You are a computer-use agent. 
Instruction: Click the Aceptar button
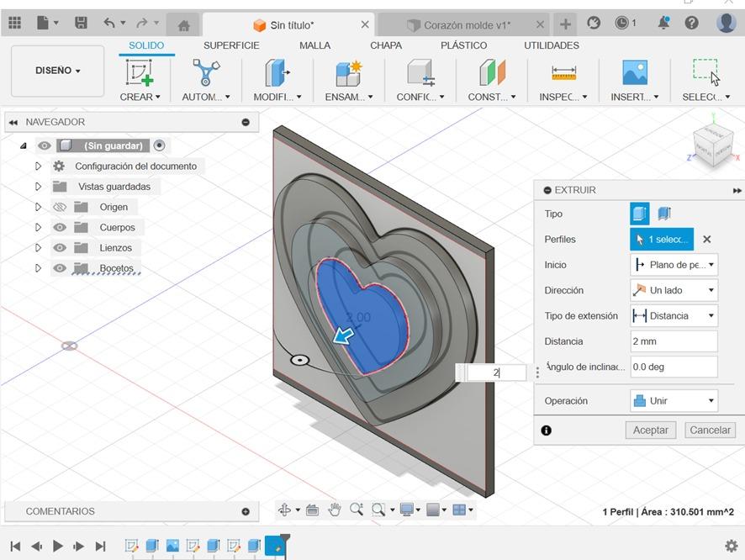650,430
